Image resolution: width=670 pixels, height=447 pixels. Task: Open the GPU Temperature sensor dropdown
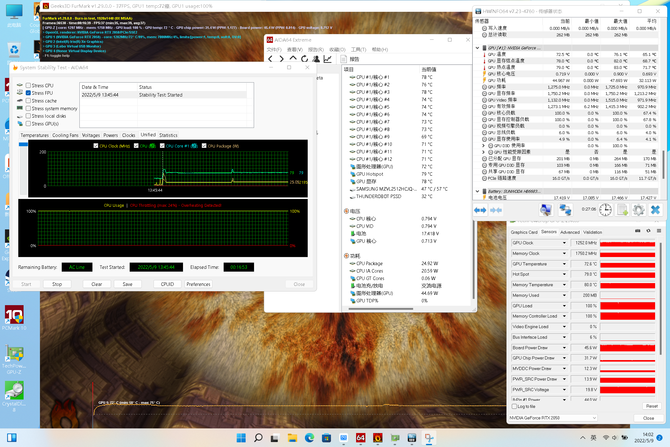pyautogui.click(x=564, y=264)
